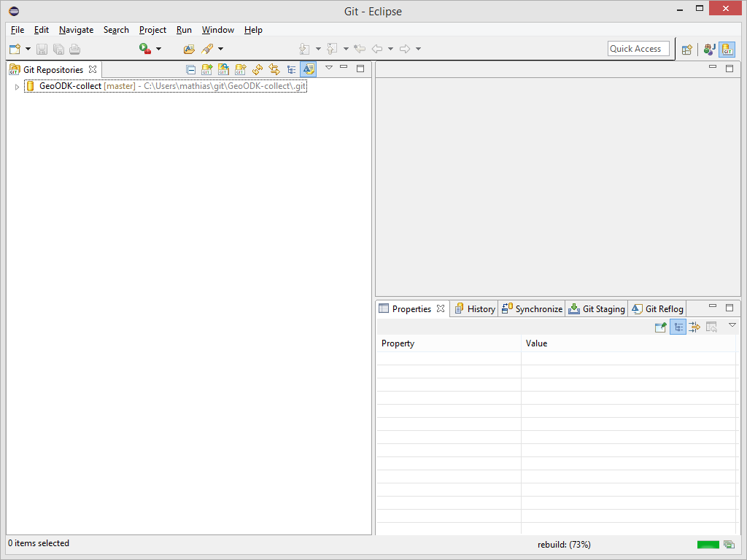The image size is (747, 560).
Task: Toggle Show Advanced Properties icon
Action: tap(694, 327)
